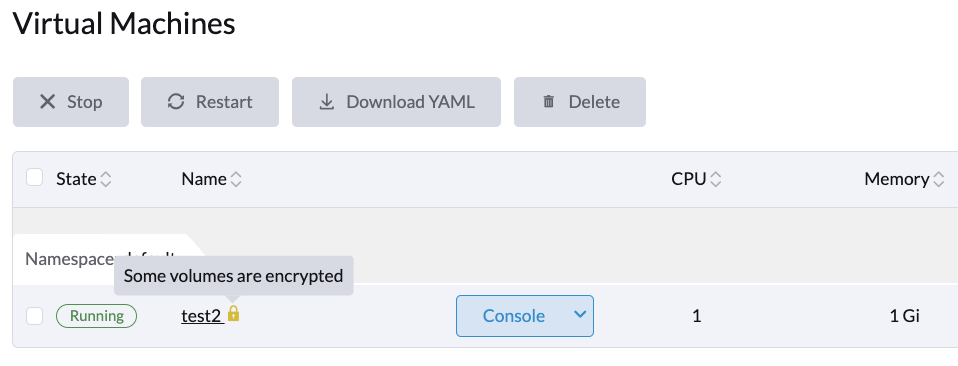Click the X icon on Stop button
The image size is (958, 366).
click(48, 102)
